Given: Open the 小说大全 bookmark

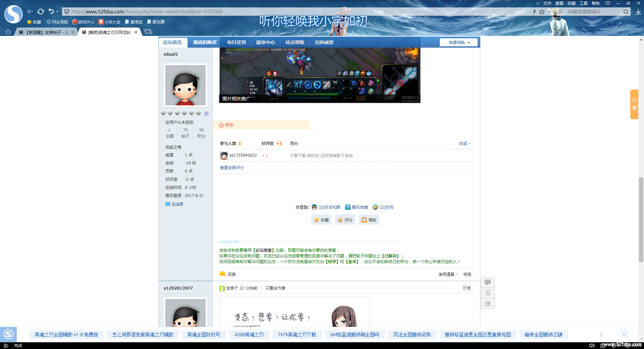Looking at the screenshot, I should [109, 22].
